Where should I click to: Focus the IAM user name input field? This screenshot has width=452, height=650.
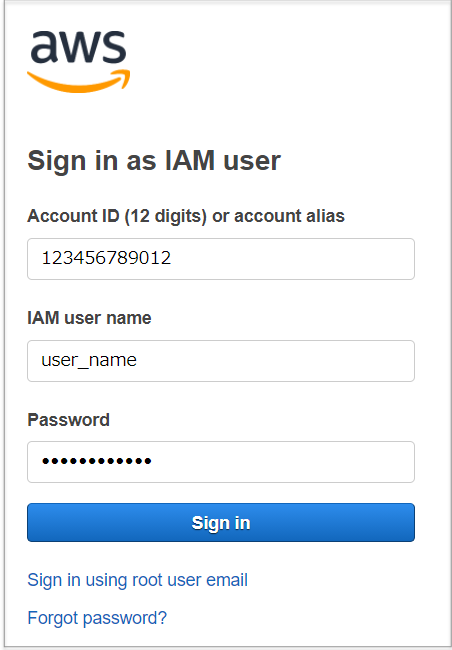[x=221, y=361]
